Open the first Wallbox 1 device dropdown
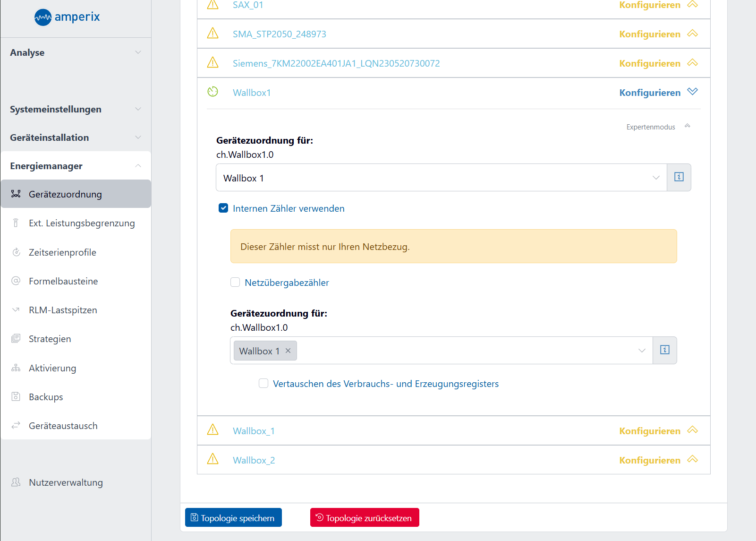The height and width of the screenshot is (541, 756). 441,178
